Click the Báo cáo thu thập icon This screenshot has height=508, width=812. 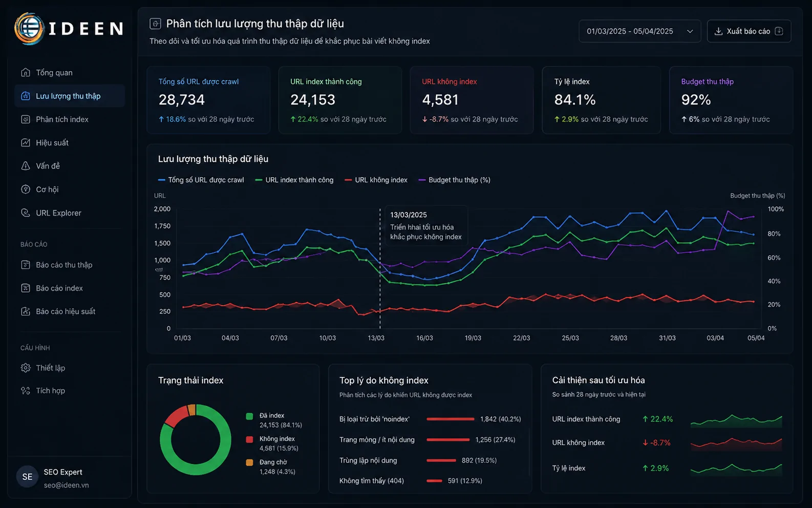click(x=26, y=265)
